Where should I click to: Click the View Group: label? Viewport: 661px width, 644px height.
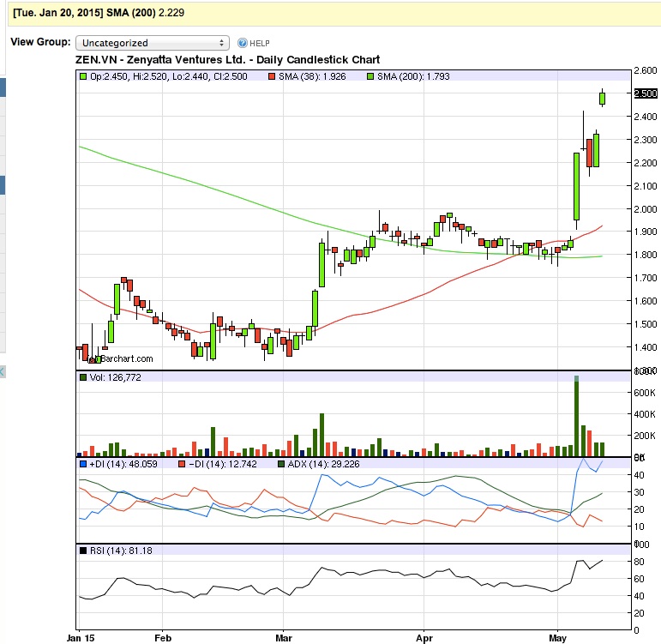40,42
